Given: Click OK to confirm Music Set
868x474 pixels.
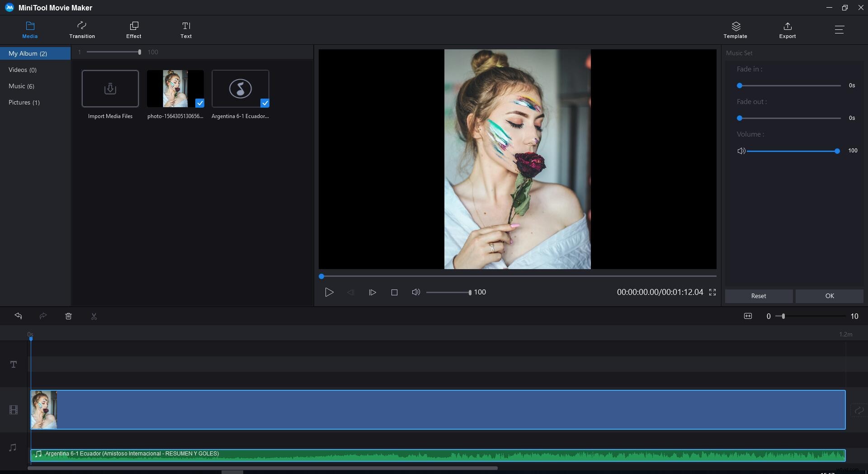Looking at the screenshot, I should (x=829, y=296).
